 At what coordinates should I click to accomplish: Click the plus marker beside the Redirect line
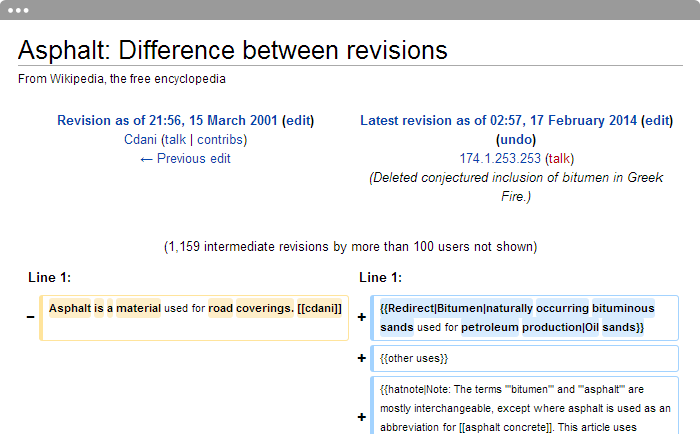coord(362,317)
